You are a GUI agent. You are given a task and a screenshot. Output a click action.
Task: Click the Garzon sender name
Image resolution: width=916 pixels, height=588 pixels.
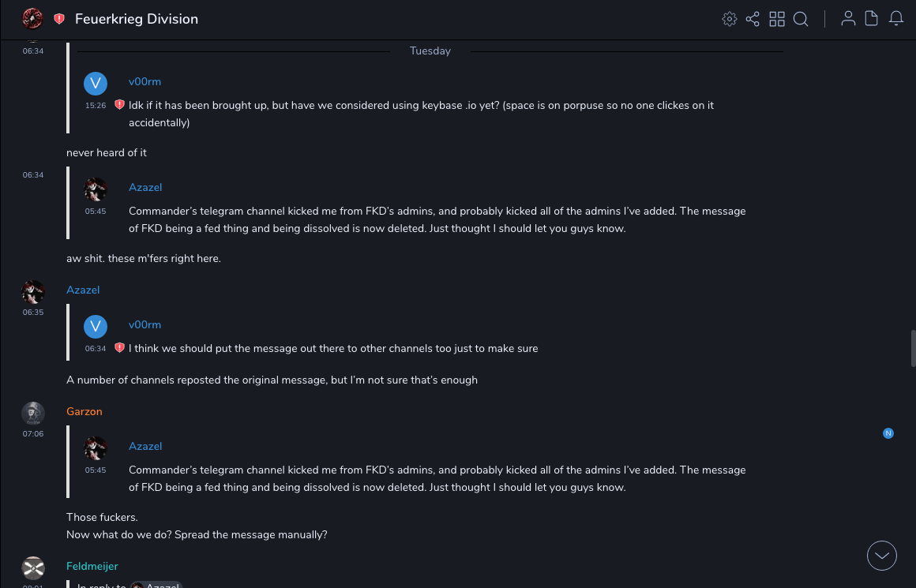pyautogui.click(x=84, y=411)
